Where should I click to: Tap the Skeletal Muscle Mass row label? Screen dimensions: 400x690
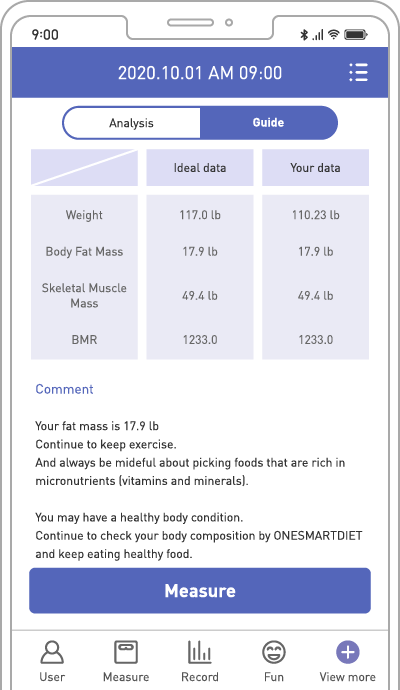click(84, 295)
